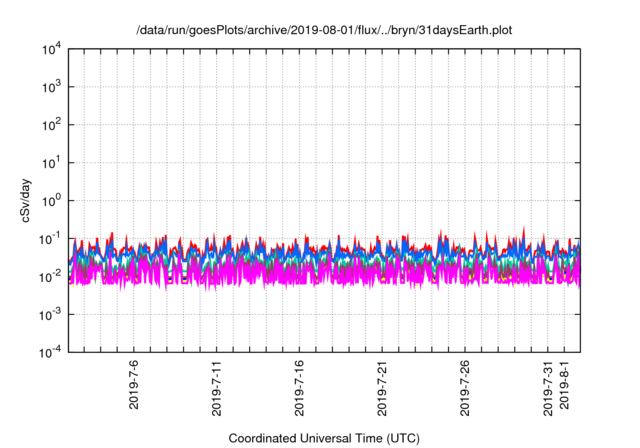
Task: Select the 10^1 y-axis tick label
Action: [53, 163]
